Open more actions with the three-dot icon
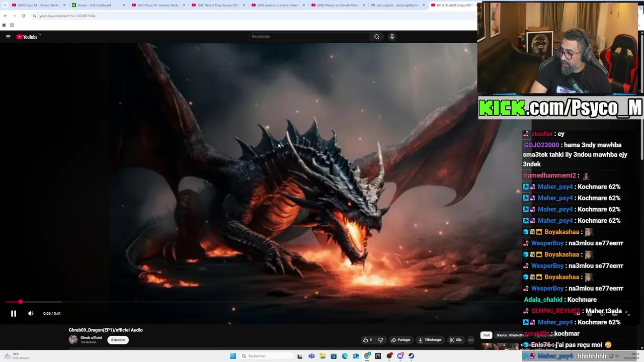 coord(471,340)
